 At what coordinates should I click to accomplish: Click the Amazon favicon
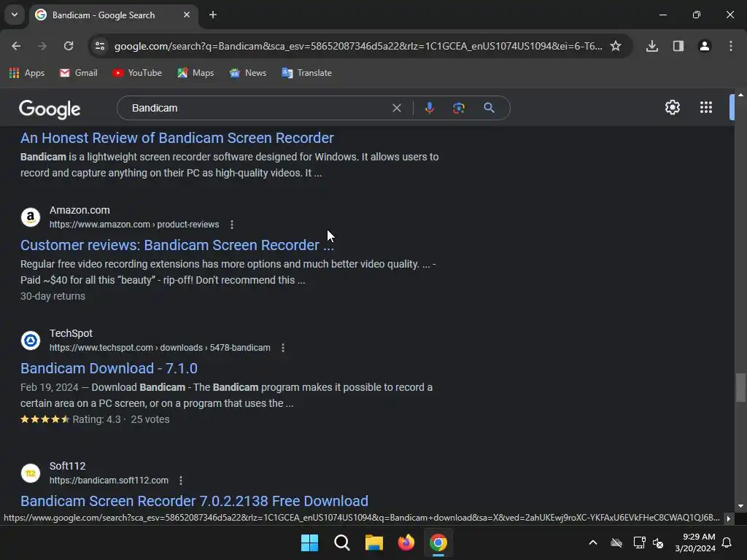coord(31,217)
